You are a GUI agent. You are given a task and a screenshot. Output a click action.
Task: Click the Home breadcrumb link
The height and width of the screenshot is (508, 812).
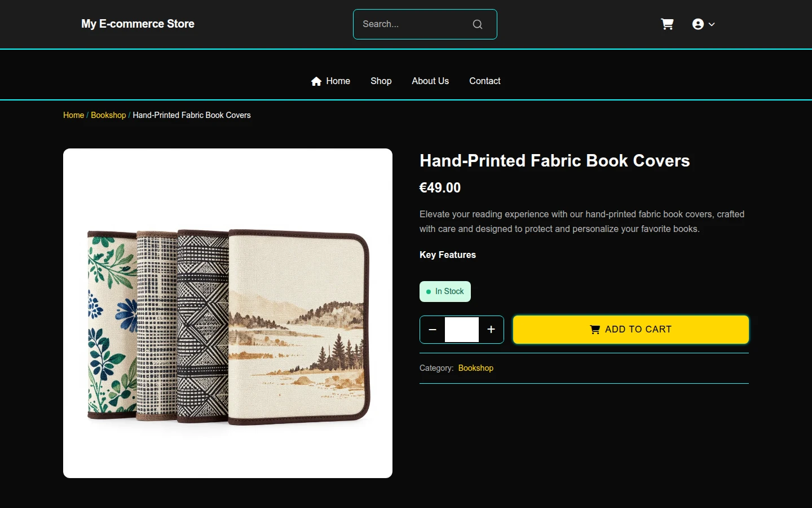coord(73,115)
